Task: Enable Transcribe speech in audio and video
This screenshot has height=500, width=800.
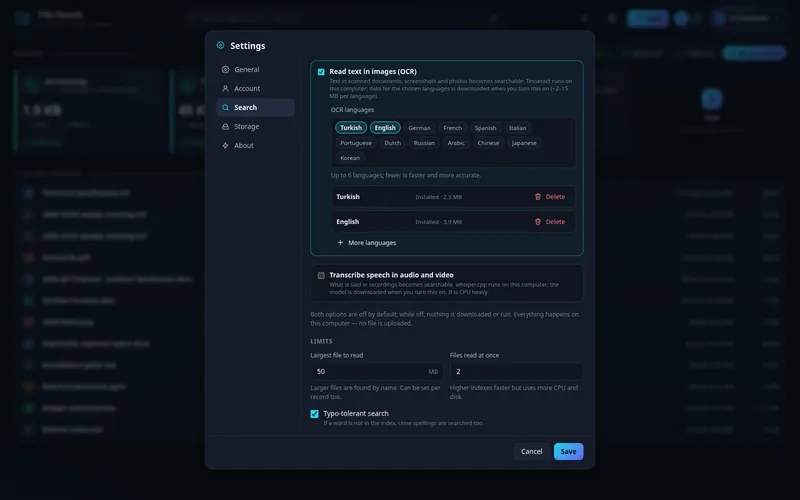Action: pyautogui.click(x=321, y=276)
